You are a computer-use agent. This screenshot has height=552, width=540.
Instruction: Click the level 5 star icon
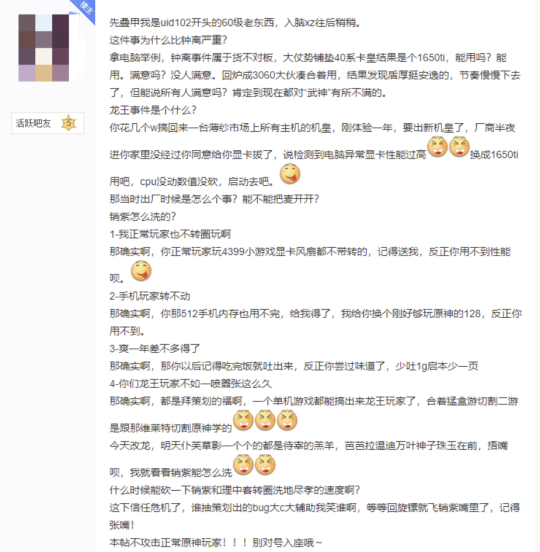(x=69, y=123)
